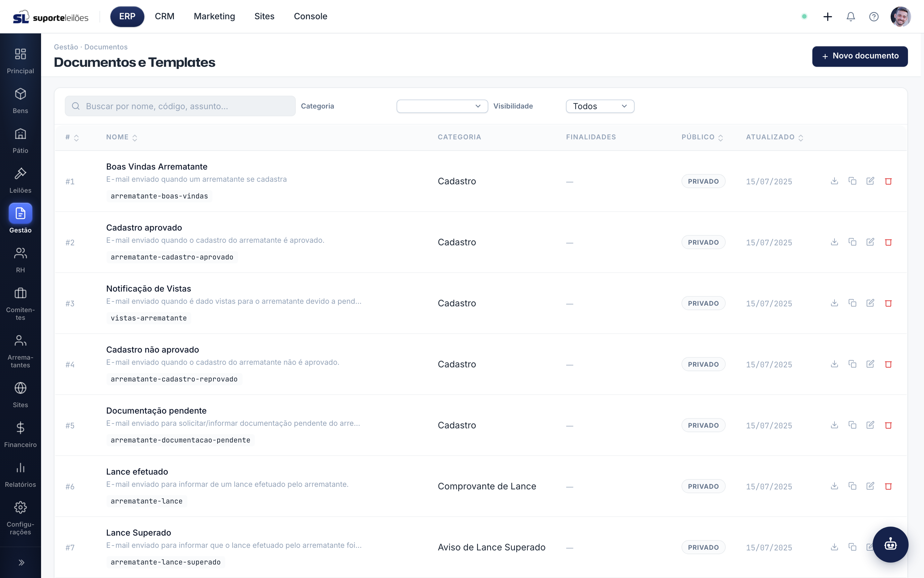This screenshot has height=578, width=924.
Task: Duplicate Cadastro não aprovado document
Action: click(x=852, y=364)
